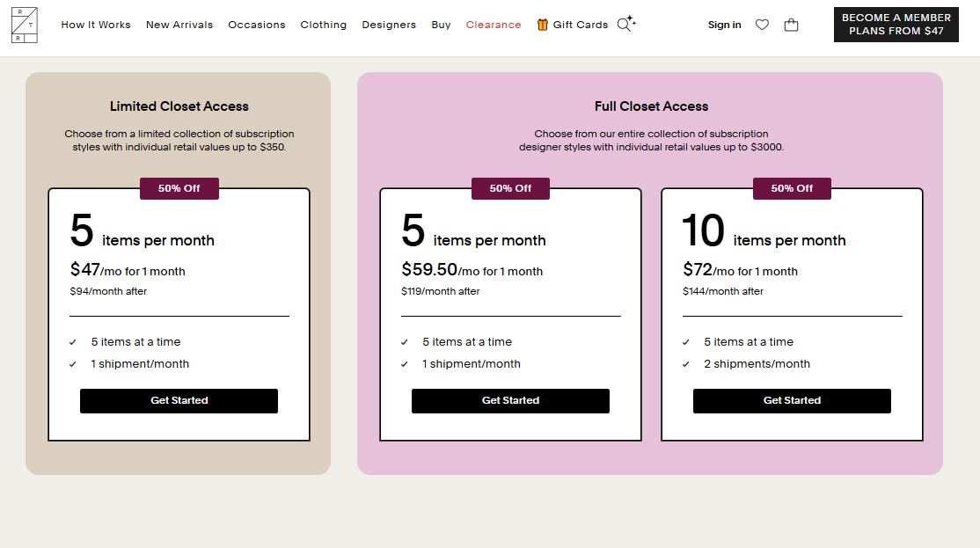
Task: Open the search with the magnifier icon
Action: tap(625, 25)
